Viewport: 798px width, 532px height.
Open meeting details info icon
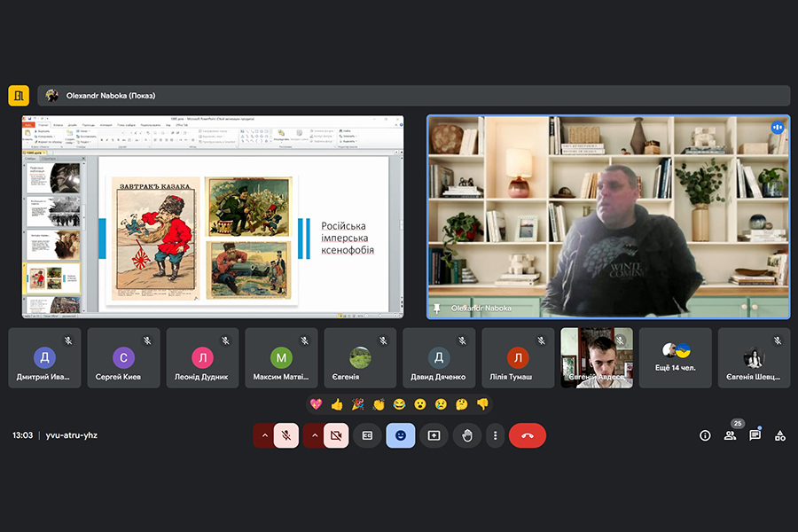pos(705,435)
